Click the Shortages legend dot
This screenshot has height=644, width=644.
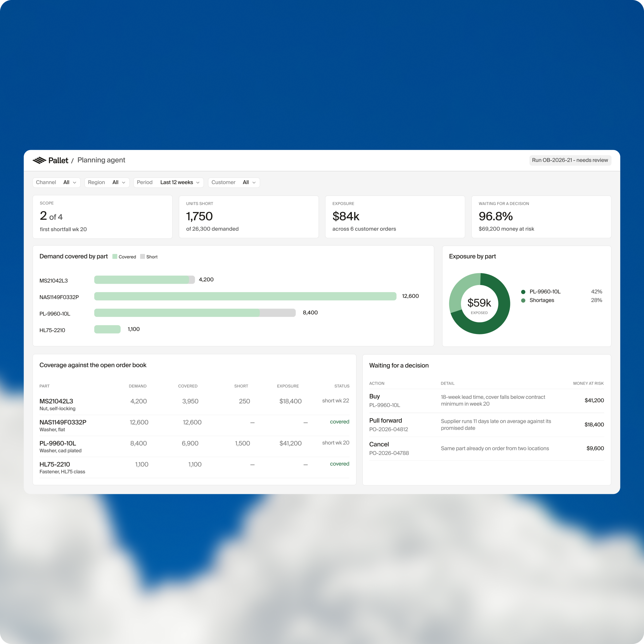523,300
